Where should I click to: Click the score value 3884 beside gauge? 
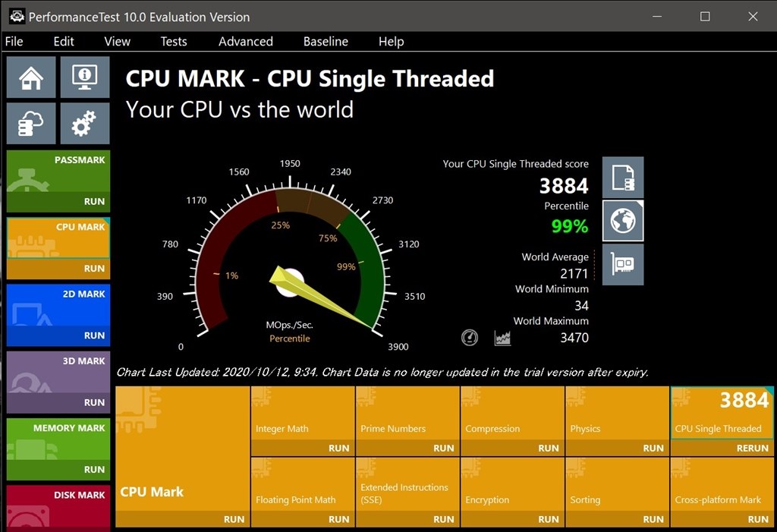(564, 186)
